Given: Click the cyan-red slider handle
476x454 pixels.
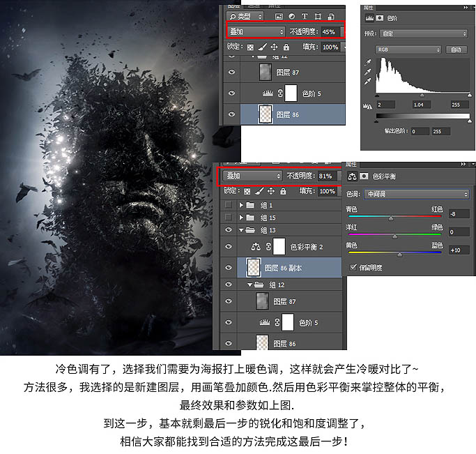Looking at the screenshot, I should click(391, 218).
